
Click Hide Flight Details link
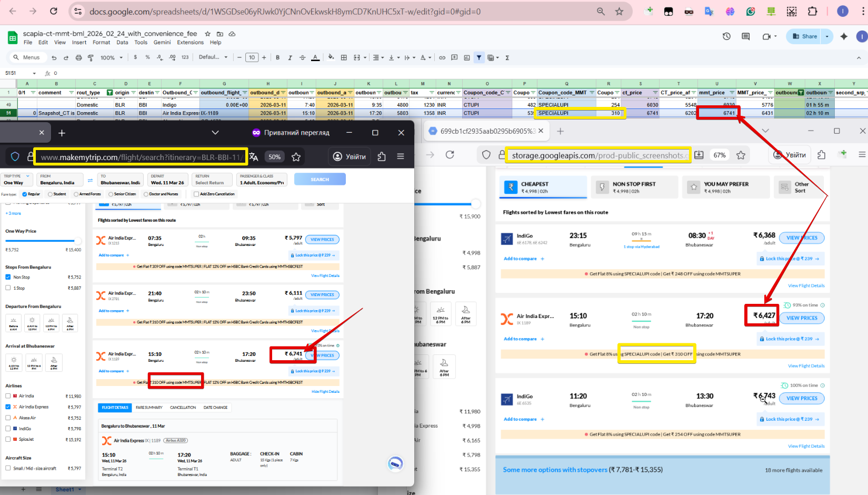[x=325, y=392]
